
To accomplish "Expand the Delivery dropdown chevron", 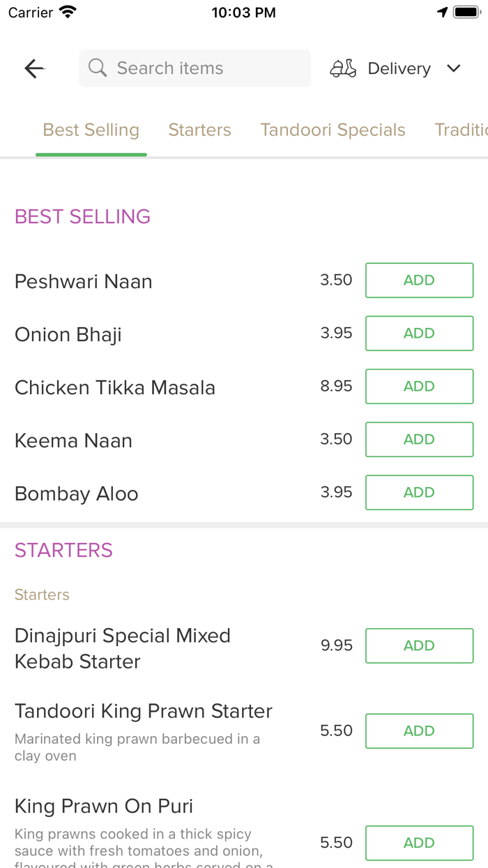I will click(454, 68).
